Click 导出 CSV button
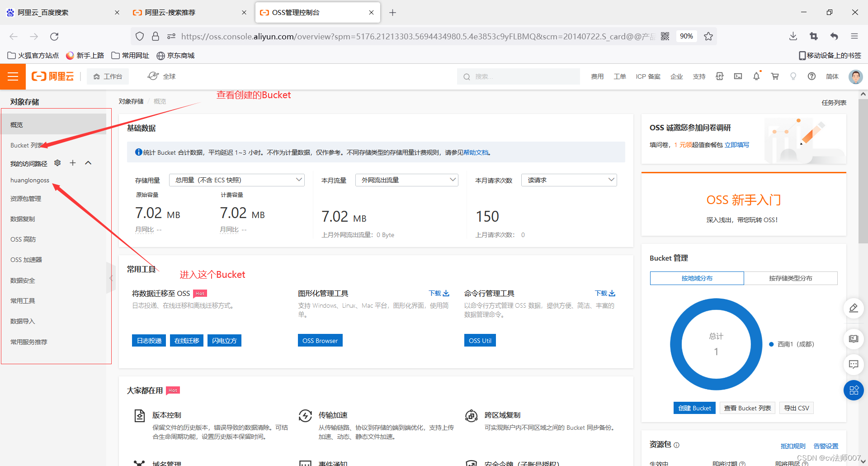This screenshot has width=868, height=466. 797,408
